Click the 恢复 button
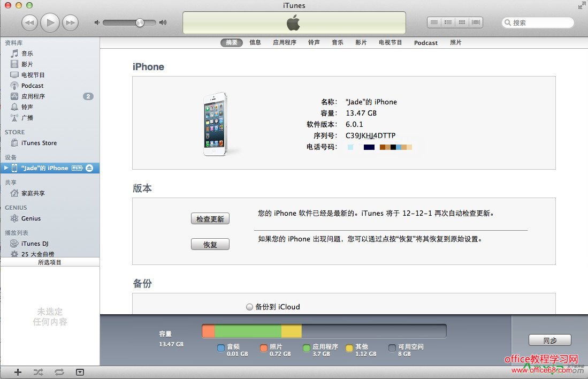The width and height of the screenshot is (588, 379). [x=210, y=244]
